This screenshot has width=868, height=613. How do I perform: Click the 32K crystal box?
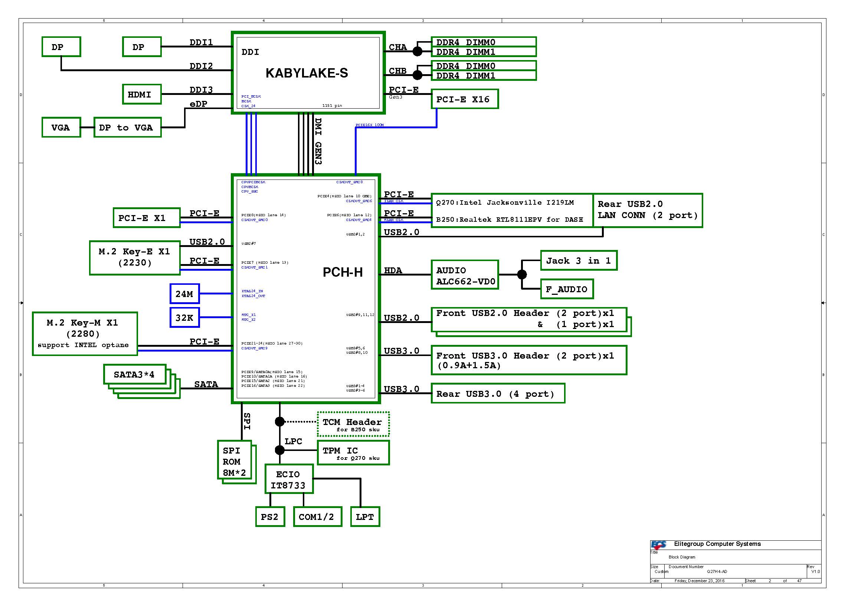point(184,317)
